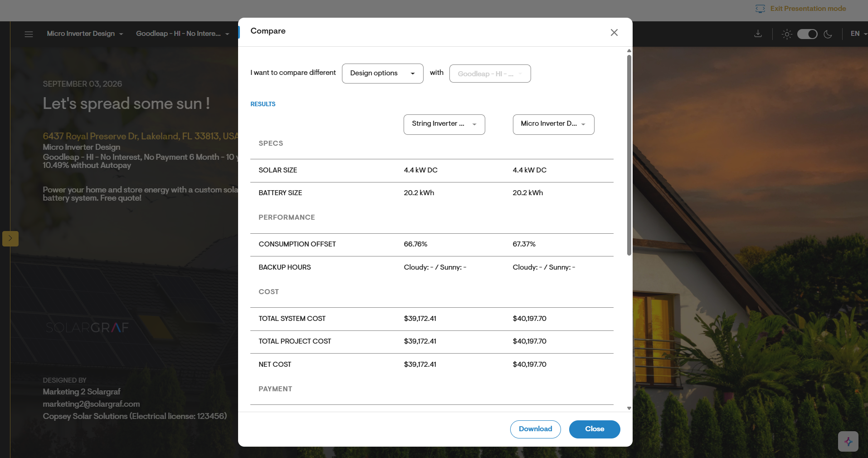
Task: Close the Compare dialog with X
Action: click(x=614, y=32)
